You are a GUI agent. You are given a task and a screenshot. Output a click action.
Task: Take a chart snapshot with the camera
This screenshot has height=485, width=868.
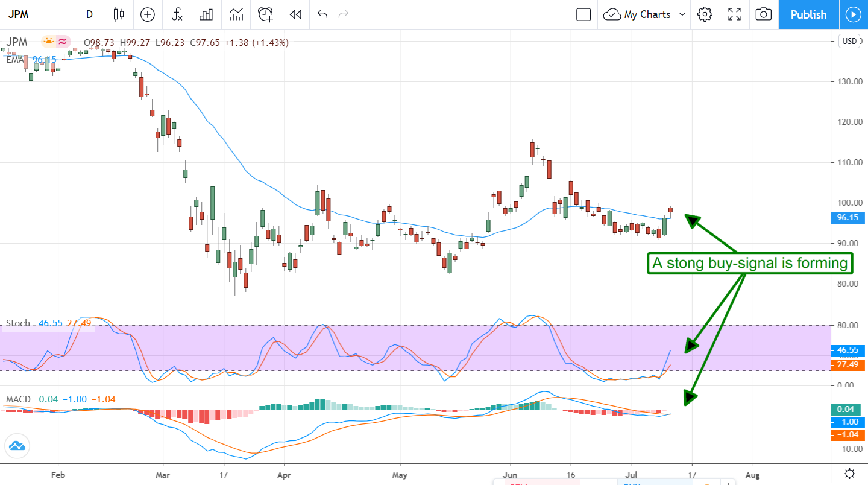(763, 14)
